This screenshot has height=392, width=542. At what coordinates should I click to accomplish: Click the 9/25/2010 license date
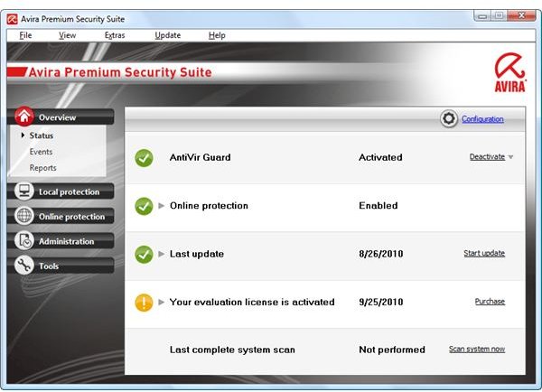point(381,302)
